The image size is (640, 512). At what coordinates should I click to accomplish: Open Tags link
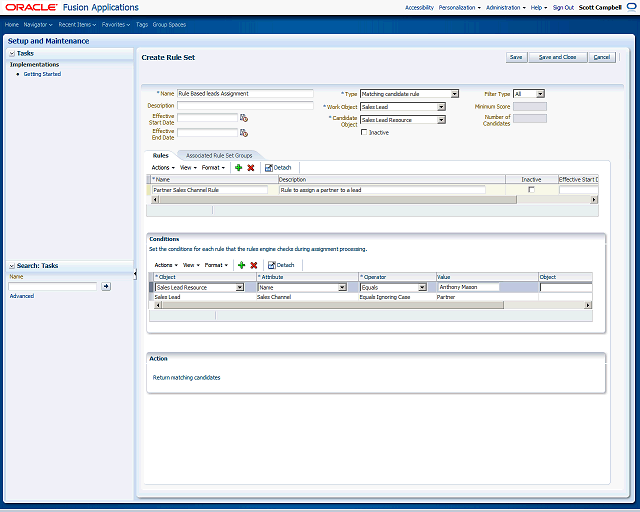click(142, 24)
